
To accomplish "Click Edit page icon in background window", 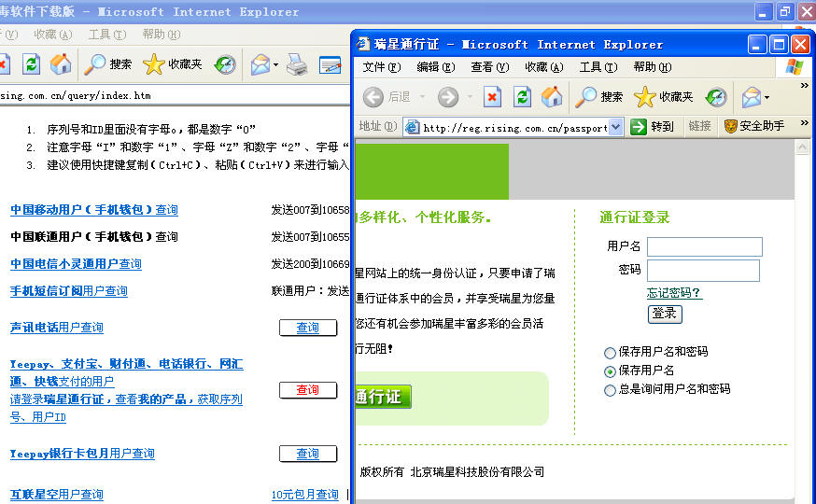I will coord(330,65).
